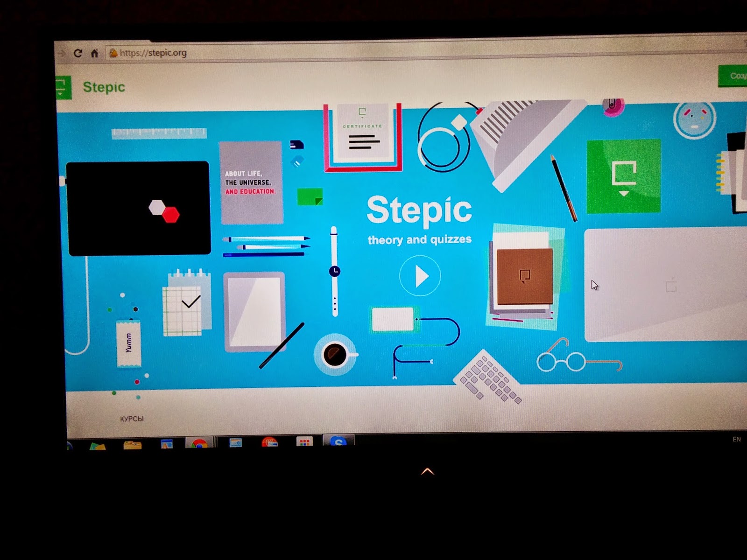Reload the page in the browser
747x560 pixels.
[x=78, y=53]
